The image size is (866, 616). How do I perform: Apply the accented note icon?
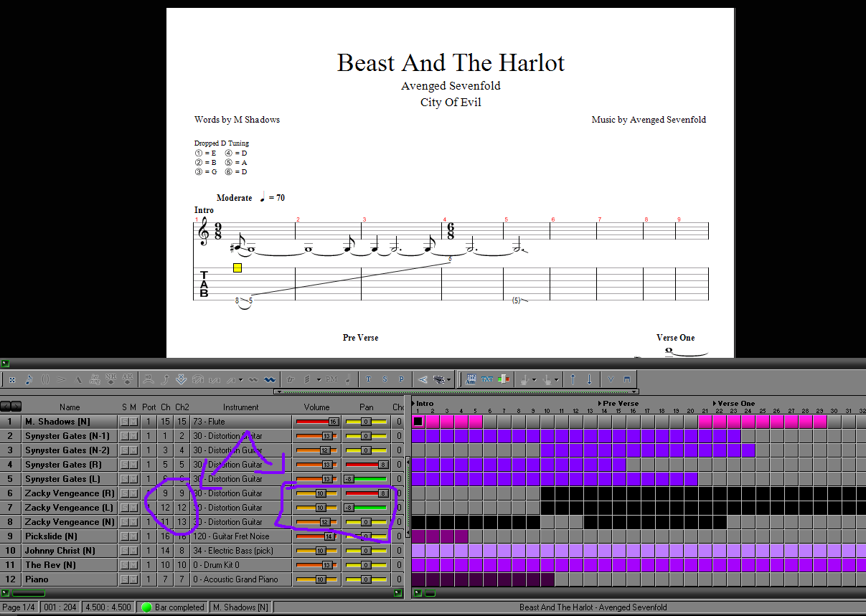click(x=62, y=379)
